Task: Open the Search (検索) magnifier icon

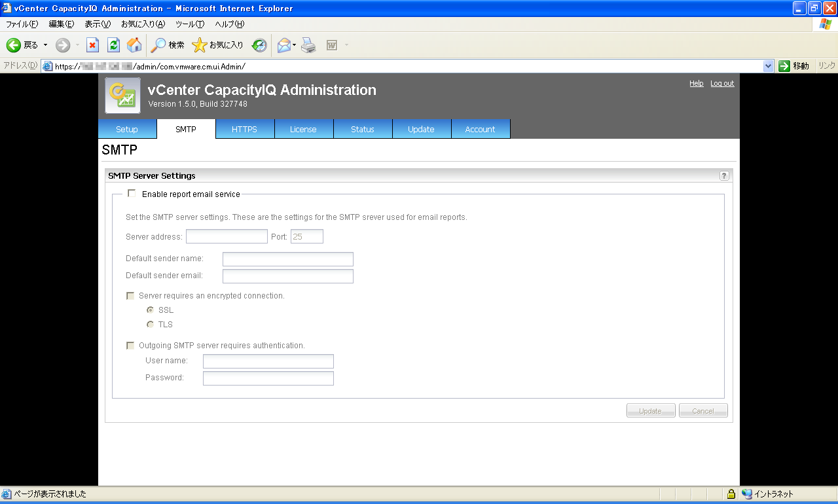Action: tap(158, 45)
